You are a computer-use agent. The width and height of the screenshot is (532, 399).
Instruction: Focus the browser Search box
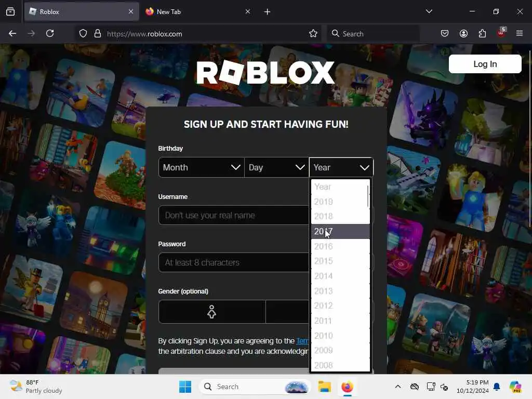373,34
